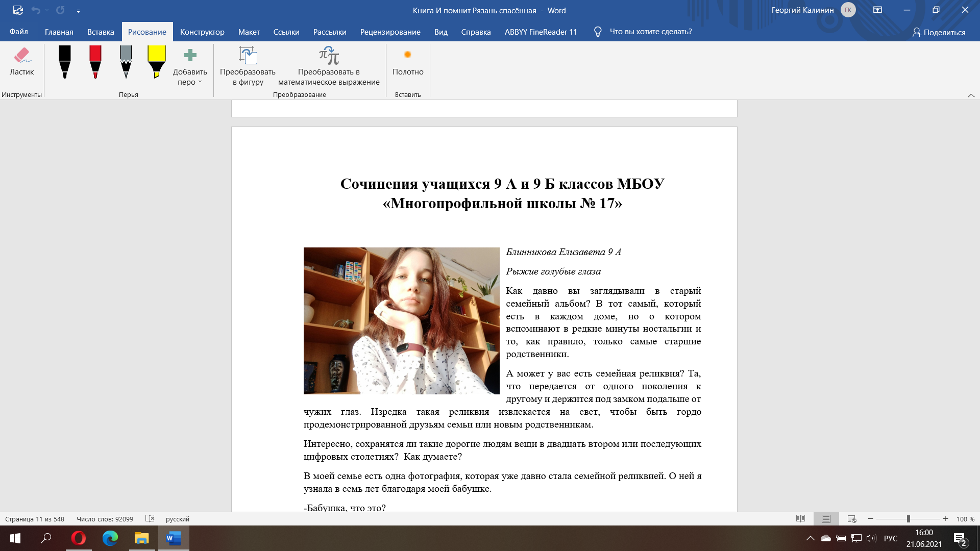Click the русский language indicator

[x=177, y=519]
